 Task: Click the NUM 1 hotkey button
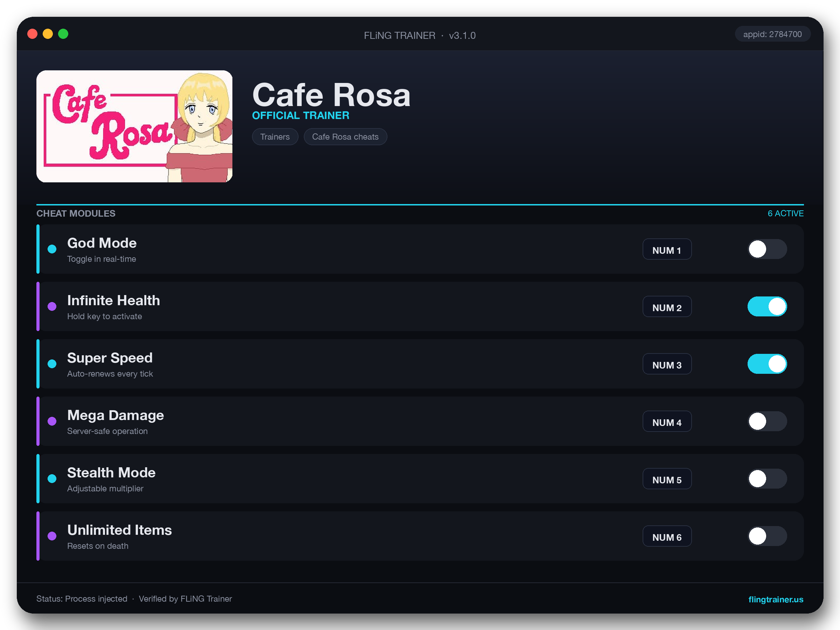(x=667, y=249)
